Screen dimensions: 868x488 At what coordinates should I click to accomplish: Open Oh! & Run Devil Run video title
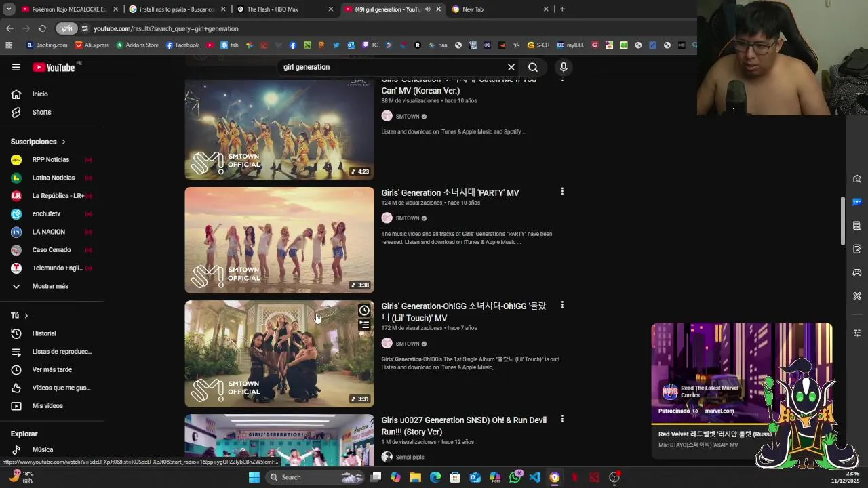pyautogui.click(x=464, y=426)
